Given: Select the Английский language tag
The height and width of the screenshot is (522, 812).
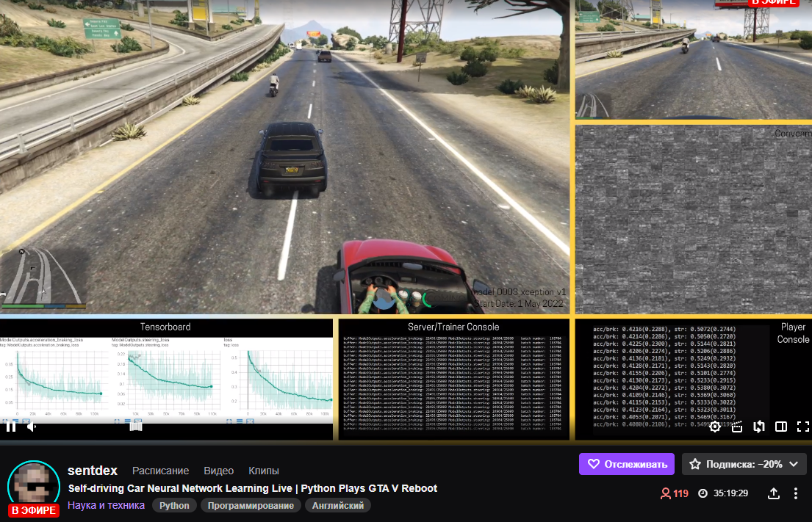Looking at the screenshot, I should pyautogui.click(x=337, y=505).
